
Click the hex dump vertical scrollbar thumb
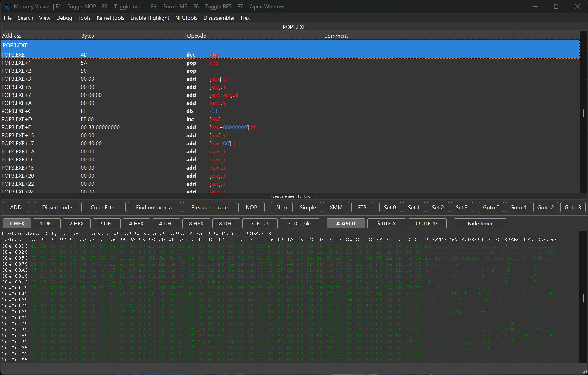583,298
